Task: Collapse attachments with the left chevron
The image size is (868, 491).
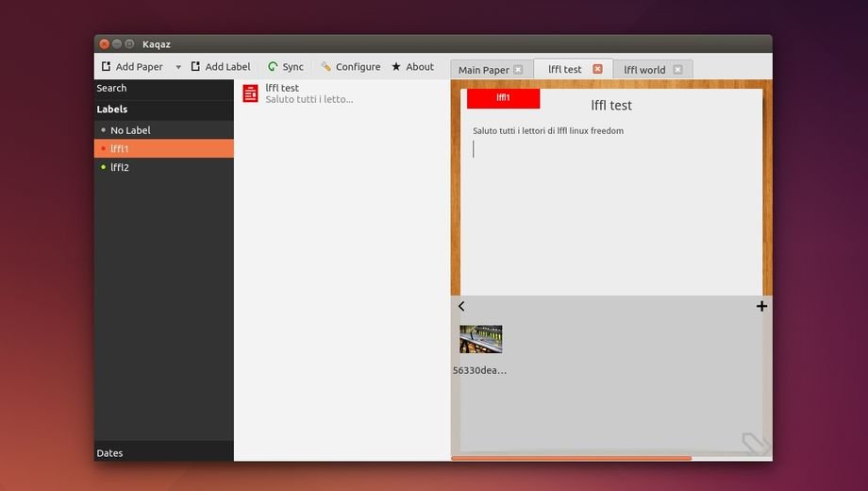Action: pos(461,306)
